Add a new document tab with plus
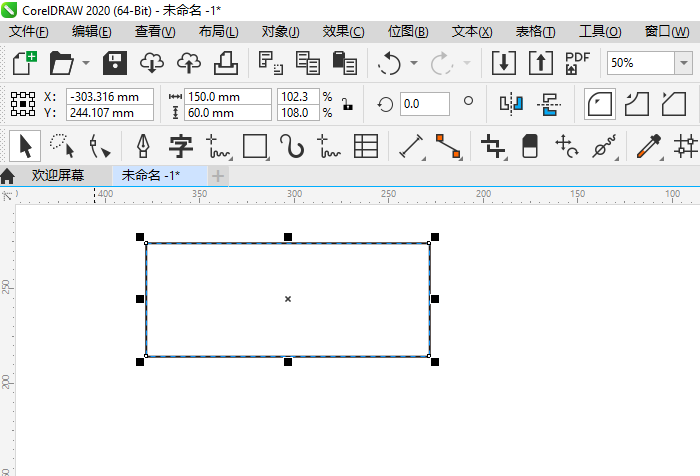The width and height of the screenshot is (700, 476). pyautogui.click(x=218, y=176)
